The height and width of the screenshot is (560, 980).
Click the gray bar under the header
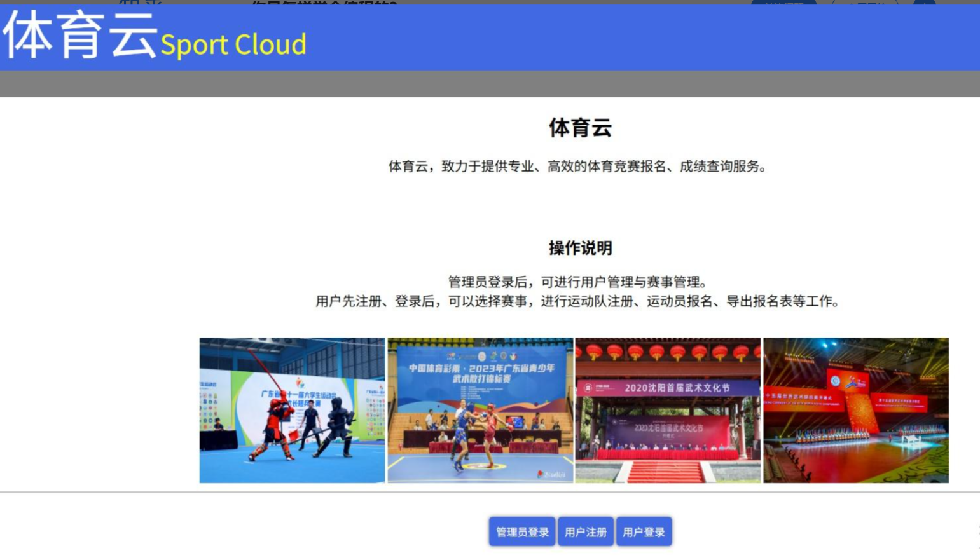pos(490,83)
